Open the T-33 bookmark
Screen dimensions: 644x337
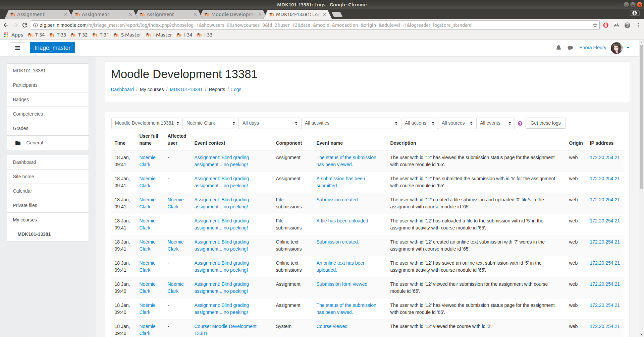point(58,35)
